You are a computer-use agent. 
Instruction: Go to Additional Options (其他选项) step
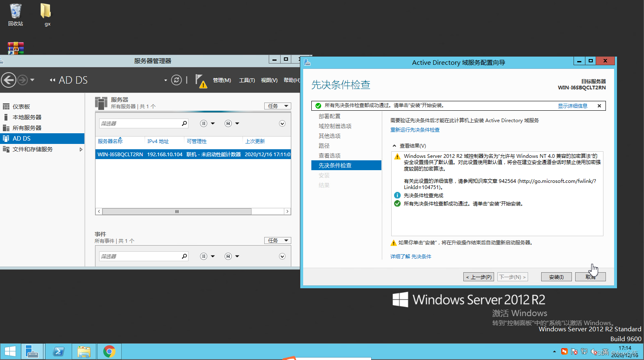(329, 136)
